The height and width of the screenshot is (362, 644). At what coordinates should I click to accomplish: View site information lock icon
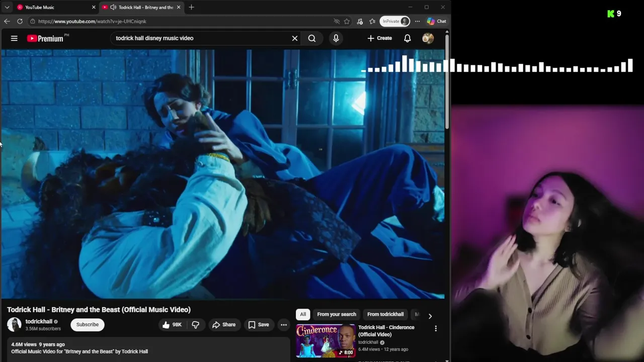click(x=33, y=21)
